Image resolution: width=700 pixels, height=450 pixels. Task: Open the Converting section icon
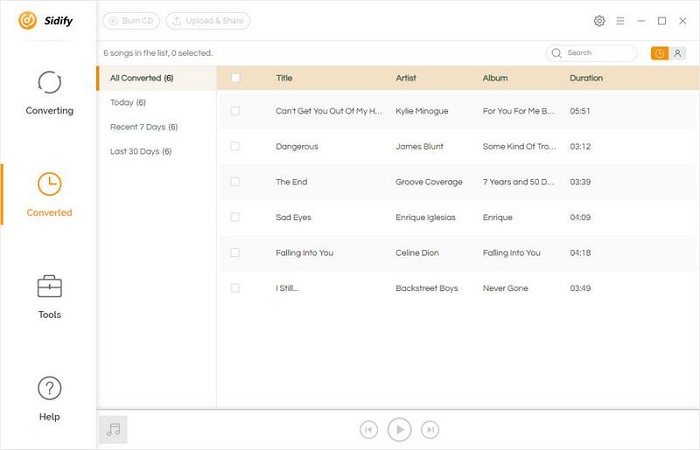click(x=49, y=83)
